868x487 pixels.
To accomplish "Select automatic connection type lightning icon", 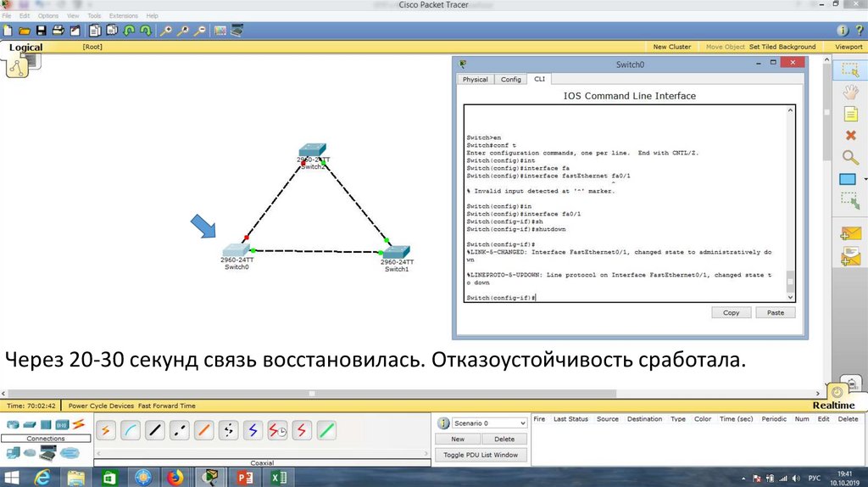I will pyautogui.click(x=106, y=430).
